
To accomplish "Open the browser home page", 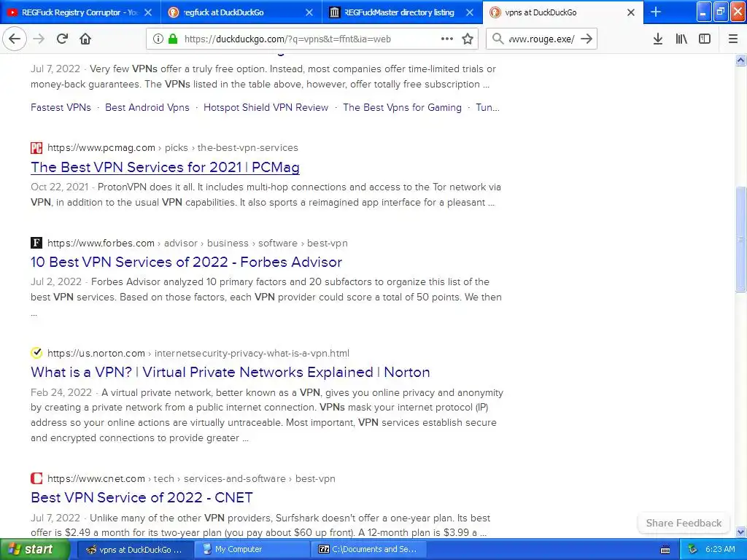I will click(85, 39).
